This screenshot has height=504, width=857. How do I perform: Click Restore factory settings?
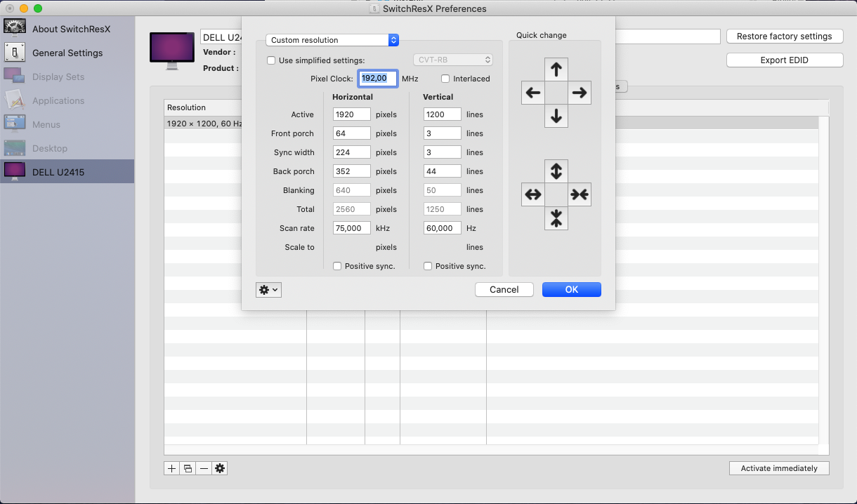click(785, 37)
